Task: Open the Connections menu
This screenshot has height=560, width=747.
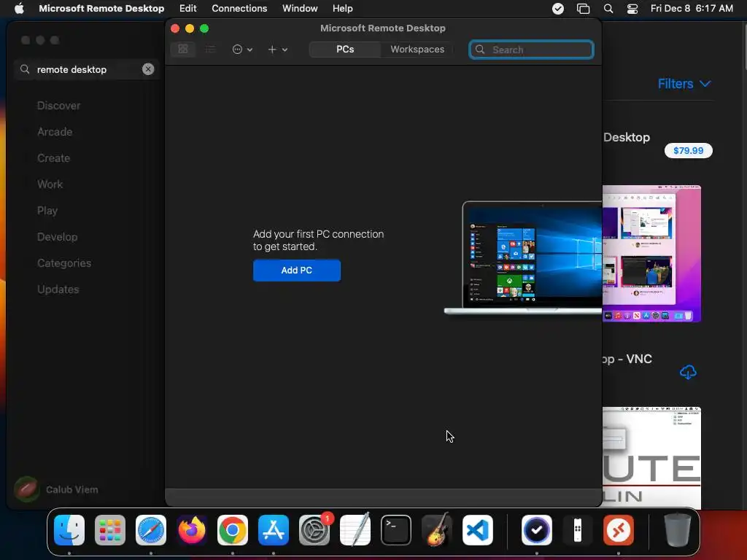Action: tap(239, 9)
